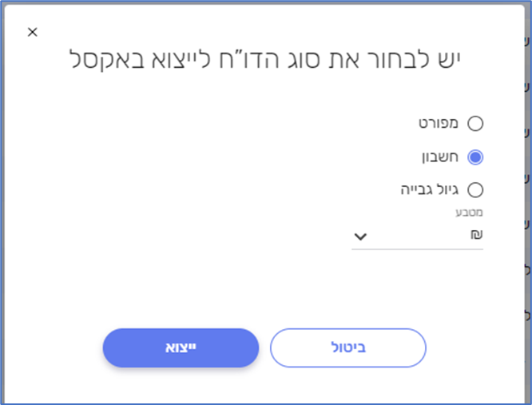Image resolution: width=532 pixels, height=405 pixels.
Task: Click the ₪ shekel symbol in currency field
Action: [x=478, y=235]
